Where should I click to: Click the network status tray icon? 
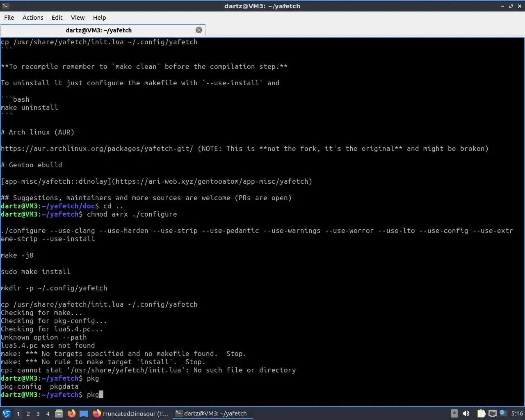[493, 413]
